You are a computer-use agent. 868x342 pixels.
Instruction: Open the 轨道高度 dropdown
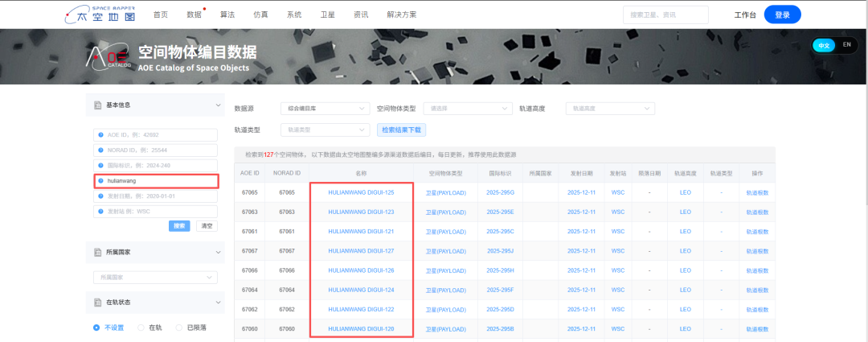(609, 109)
